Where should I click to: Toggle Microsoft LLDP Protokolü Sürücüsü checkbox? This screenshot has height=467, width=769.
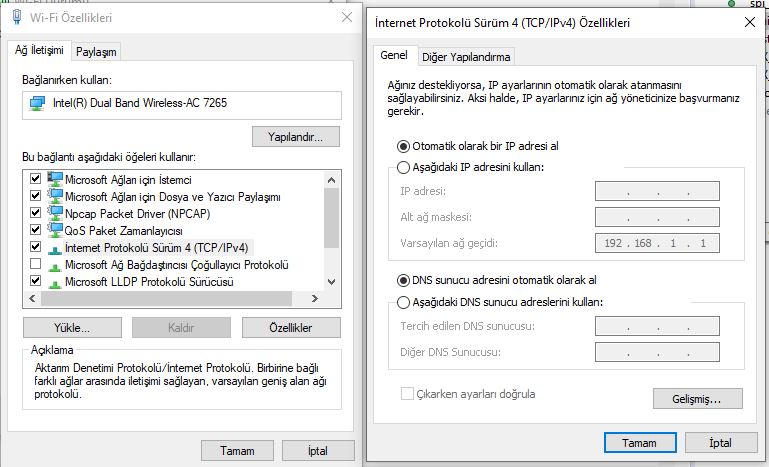coord(35,281)
